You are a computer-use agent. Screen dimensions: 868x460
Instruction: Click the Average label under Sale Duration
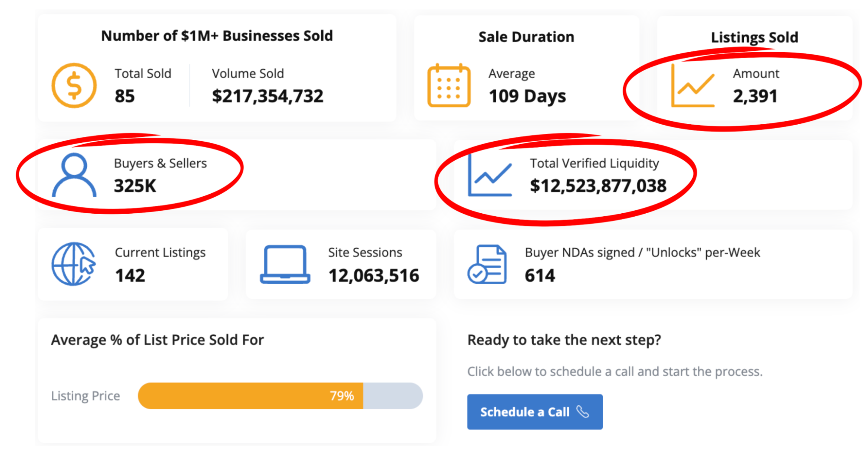[x=512, y=74]
